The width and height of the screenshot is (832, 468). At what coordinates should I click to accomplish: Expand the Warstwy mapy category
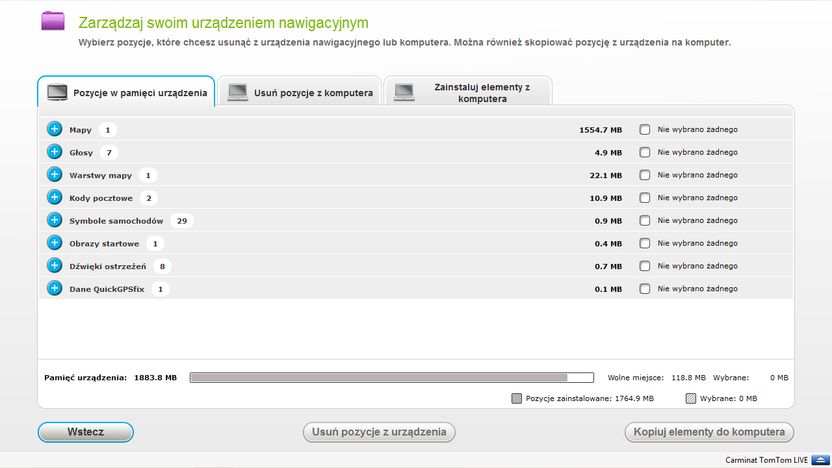click(54, 175)
